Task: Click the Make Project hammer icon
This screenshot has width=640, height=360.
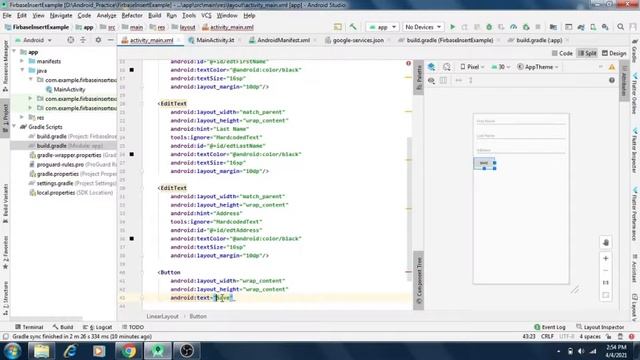Action: (353, 27)
